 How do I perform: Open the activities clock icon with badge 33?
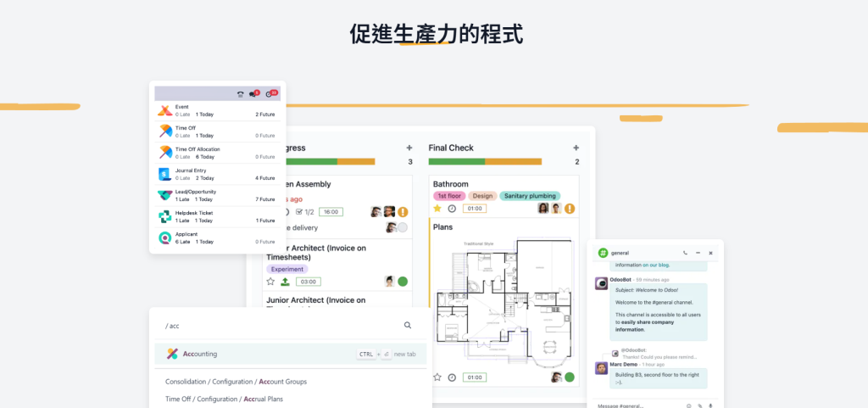[271, 93]
